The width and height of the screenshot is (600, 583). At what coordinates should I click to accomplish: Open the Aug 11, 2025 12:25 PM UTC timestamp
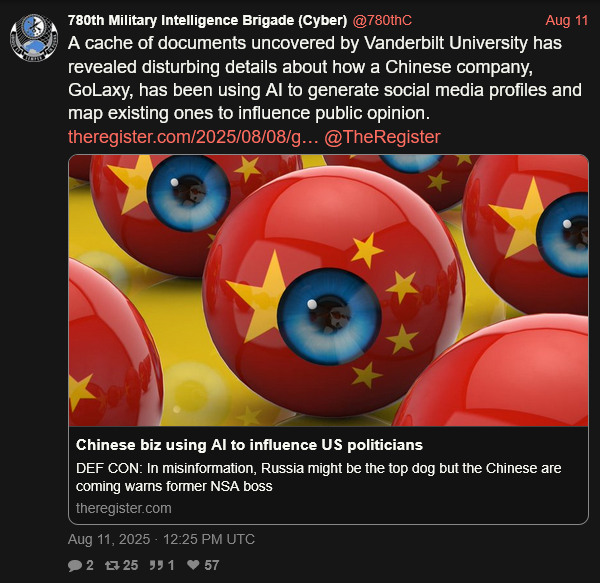click(161, 539)
